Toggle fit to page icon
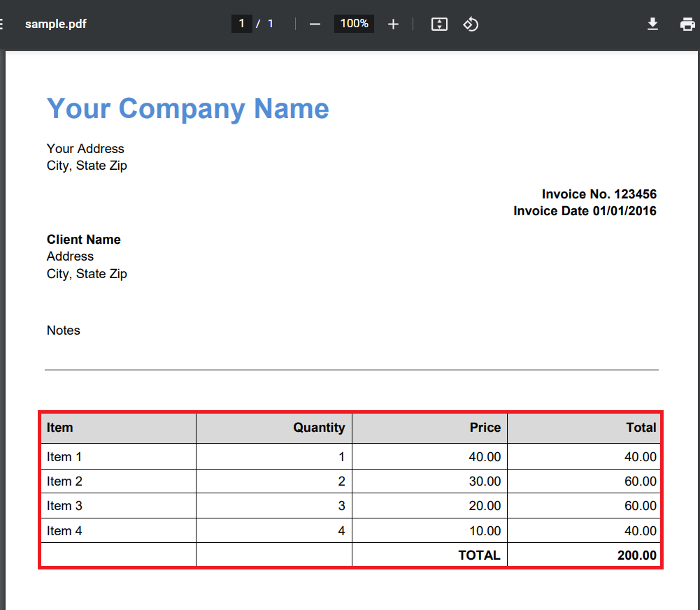This screenshot has height=610, width=700. [x=439, y=24]
